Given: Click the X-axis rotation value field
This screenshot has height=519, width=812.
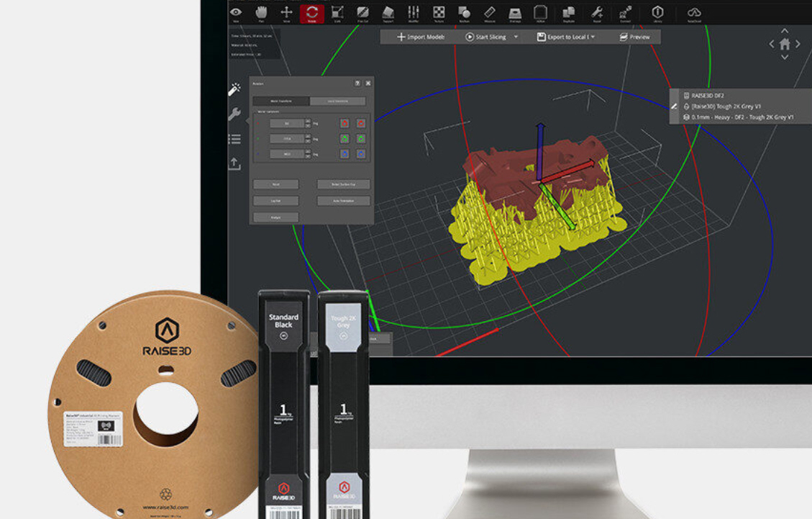Looking at the screenshot, I should (286, 123).
